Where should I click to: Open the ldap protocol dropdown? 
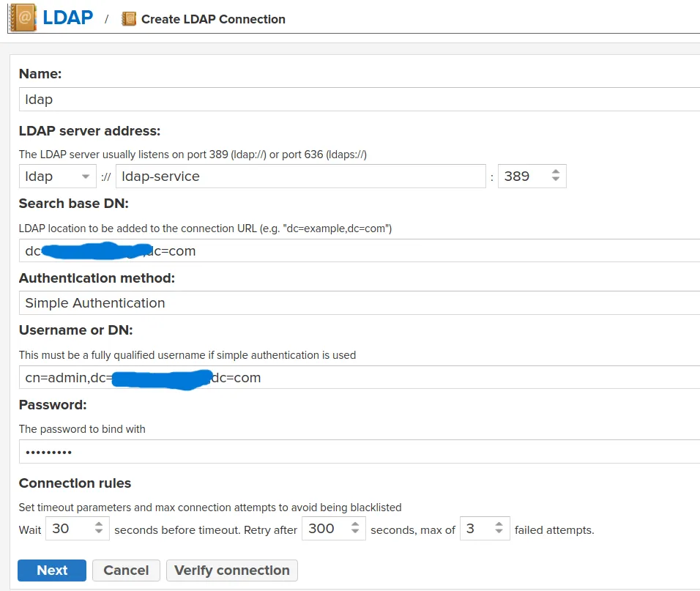pos(57,176)
